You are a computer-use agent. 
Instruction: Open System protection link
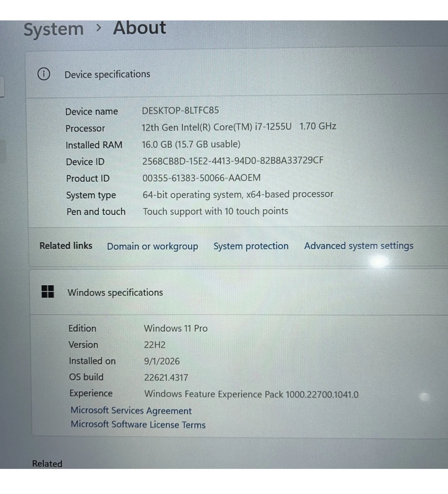click(x=251, y=246)
